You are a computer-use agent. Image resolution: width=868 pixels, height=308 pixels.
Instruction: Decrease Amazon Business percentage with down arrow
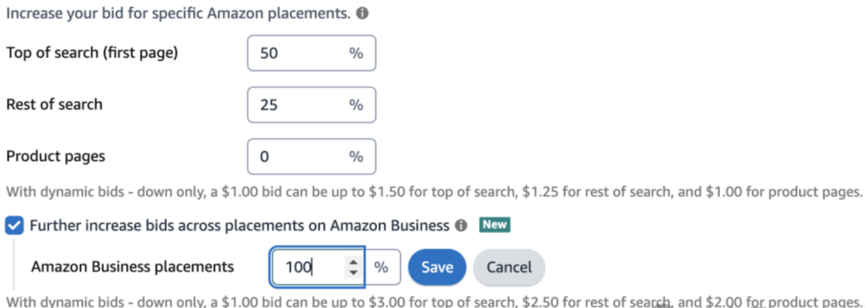click(354, 273)
